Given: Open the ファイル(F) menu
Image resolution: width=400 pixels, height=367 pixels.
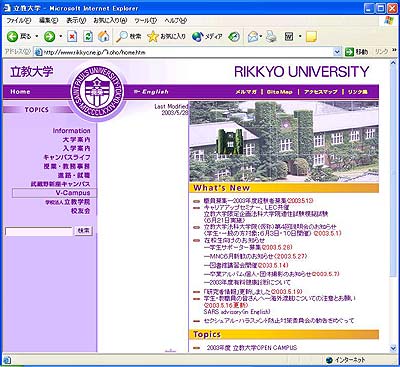Looking at the screenshot, I should coord(19,21).
